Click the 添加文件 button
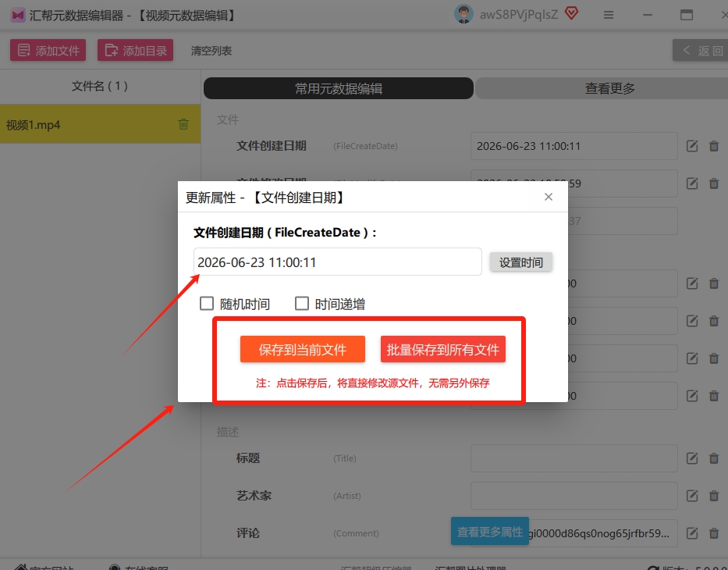The image size is (728, 570). point(48,50)
